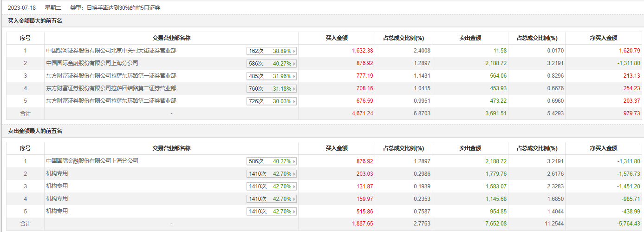644x232 pixels.
Task: Click the 2023-07-18 date text
Action: point(21,8)
